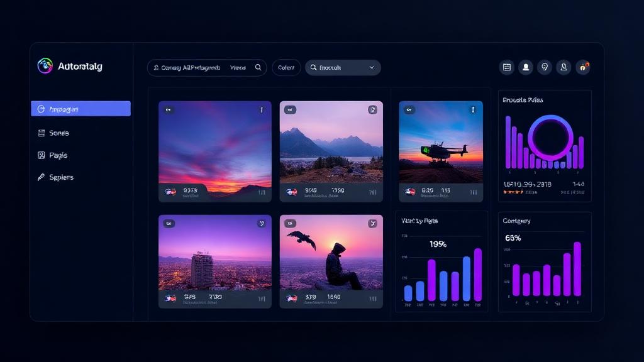644x362 pixels.
Task: Click the top-right corner icon on the sunset sky card
Action: point(262,110)
